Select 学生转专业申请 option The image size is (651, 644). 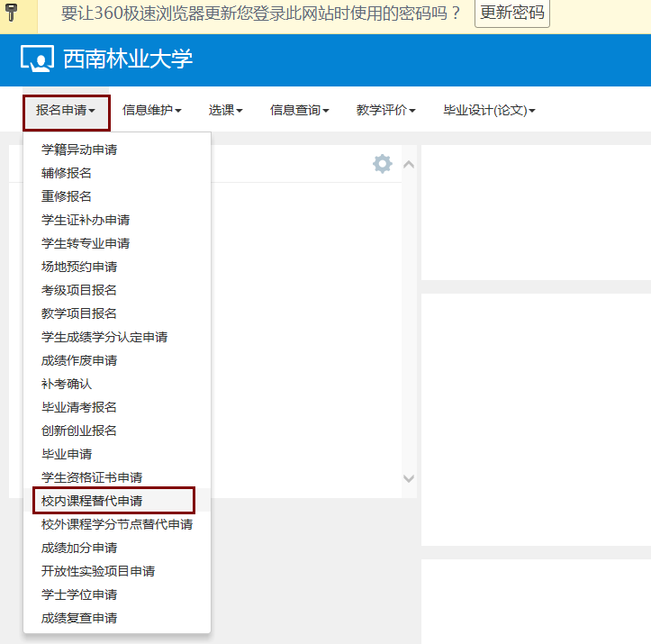click(86, 243)
